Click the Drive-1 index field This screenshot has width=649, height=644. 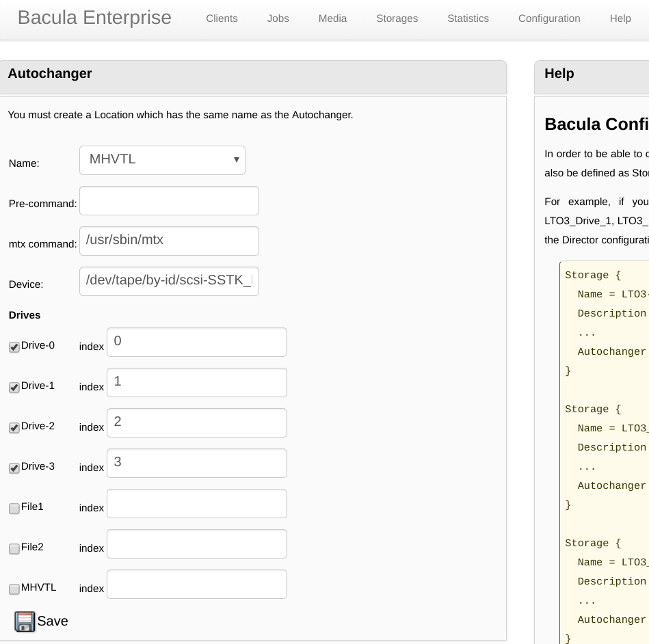tap(197, 382)
